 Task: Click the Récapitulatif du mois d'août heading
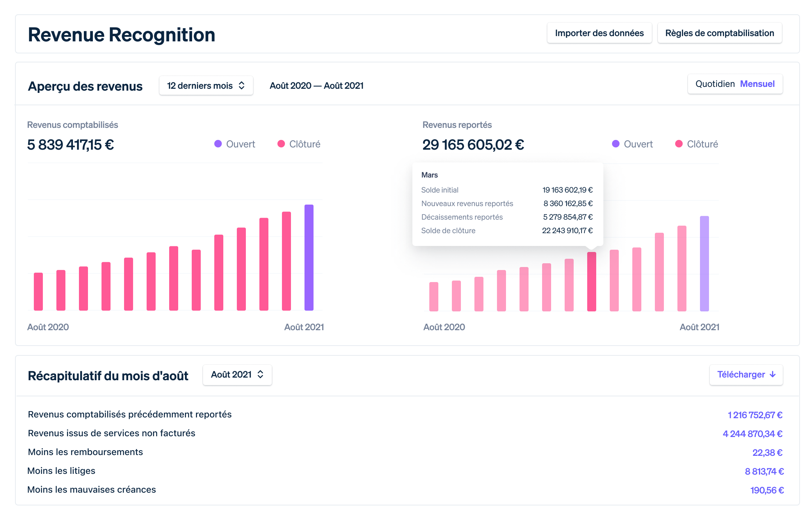(108, 376)
